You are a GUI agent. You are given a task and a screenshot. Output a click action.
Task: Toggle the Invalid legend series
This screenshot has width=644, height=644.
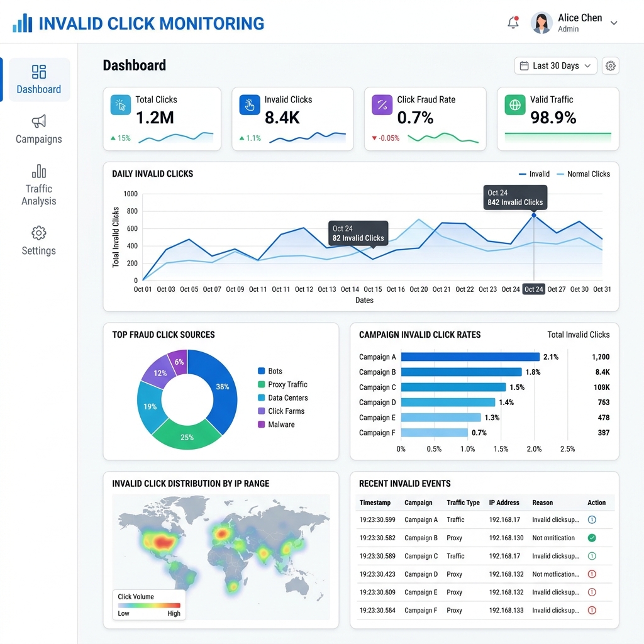(535, 174)
